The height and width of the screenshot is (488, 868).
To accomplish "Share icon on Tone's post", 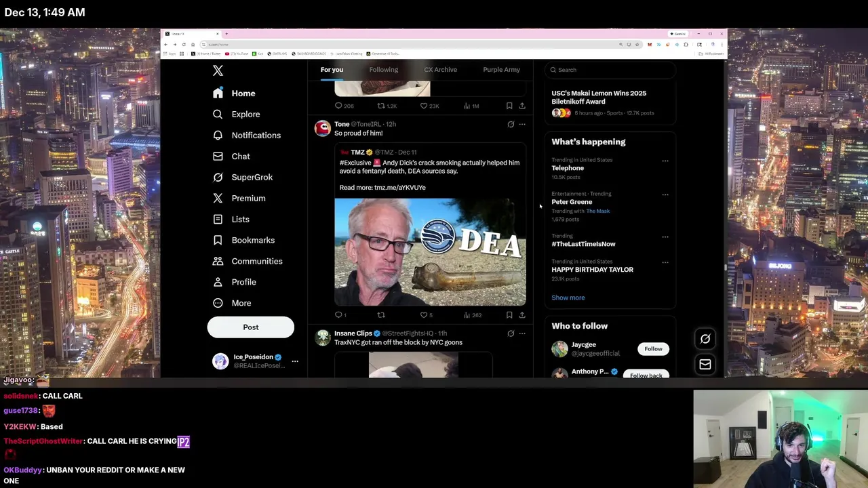I will [522, 315].
